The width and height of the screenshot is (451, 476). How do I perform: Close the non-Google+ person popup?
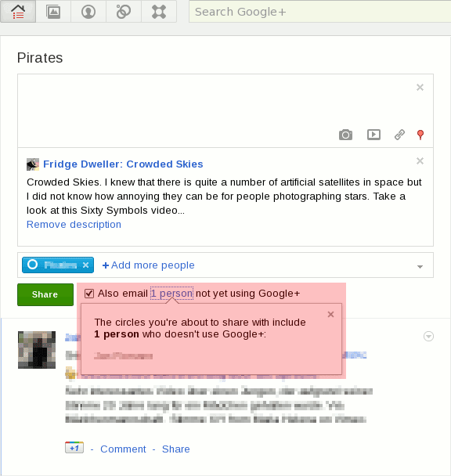coord(330,314)
